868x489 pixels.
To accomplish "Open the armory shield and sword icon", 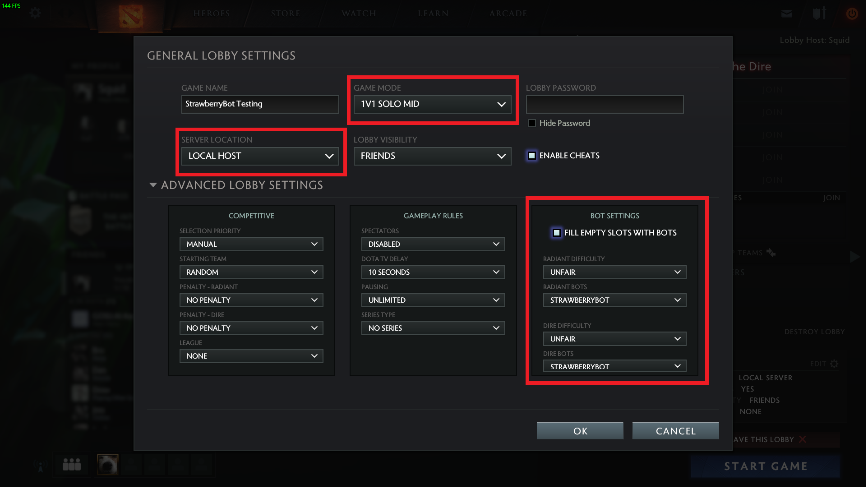I will [820, 13].
